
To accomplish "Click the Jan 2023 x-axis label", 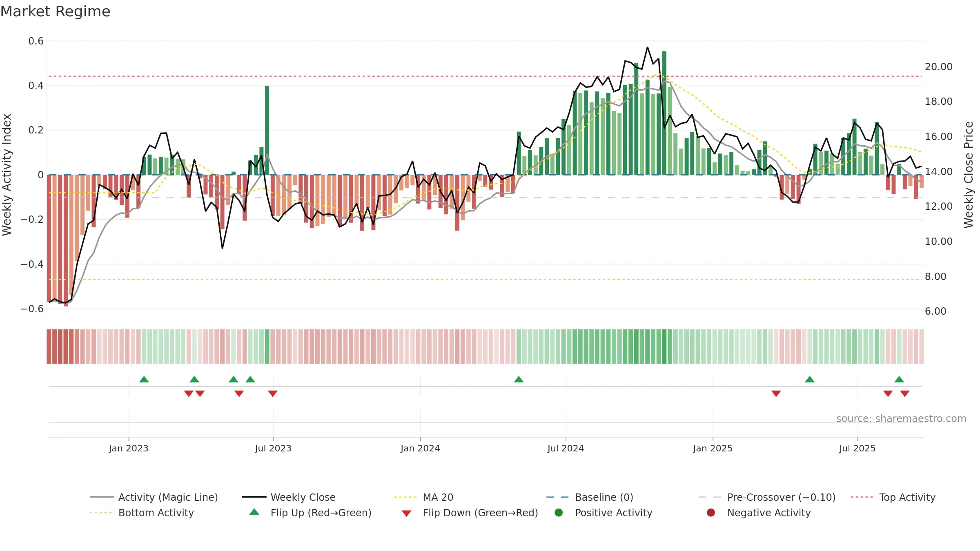I will [129, 449].
